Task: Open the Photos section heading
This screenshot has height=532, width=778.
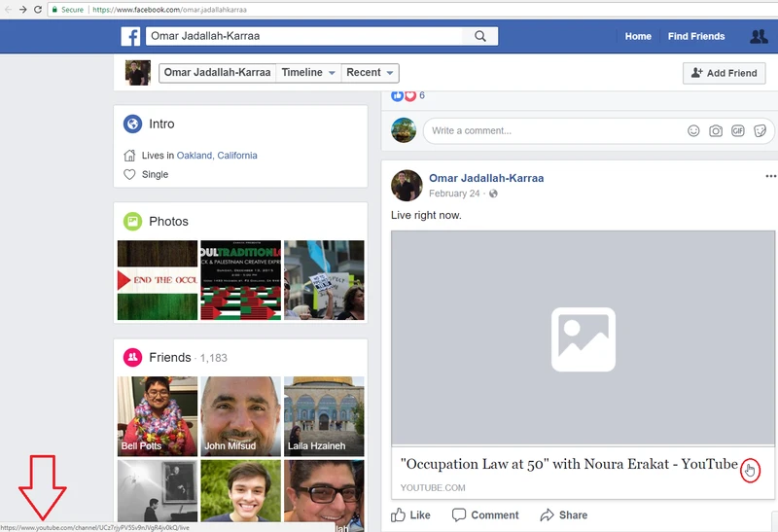Action: coord(168,222)
